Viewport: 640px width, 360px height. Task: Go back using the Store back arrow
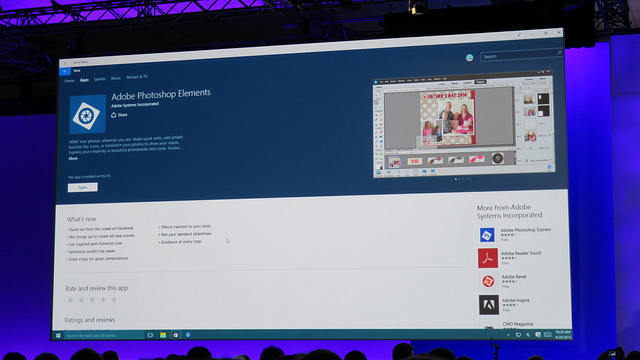tap(64, 71)
